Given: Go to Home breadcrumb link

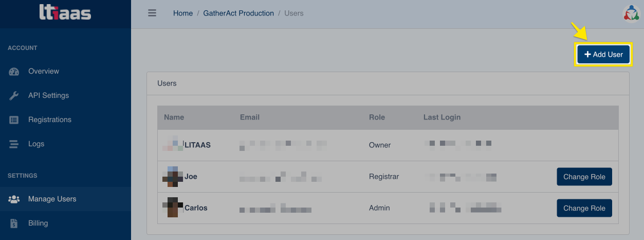Looking at the screenshot, I should (x=183, y=13).
